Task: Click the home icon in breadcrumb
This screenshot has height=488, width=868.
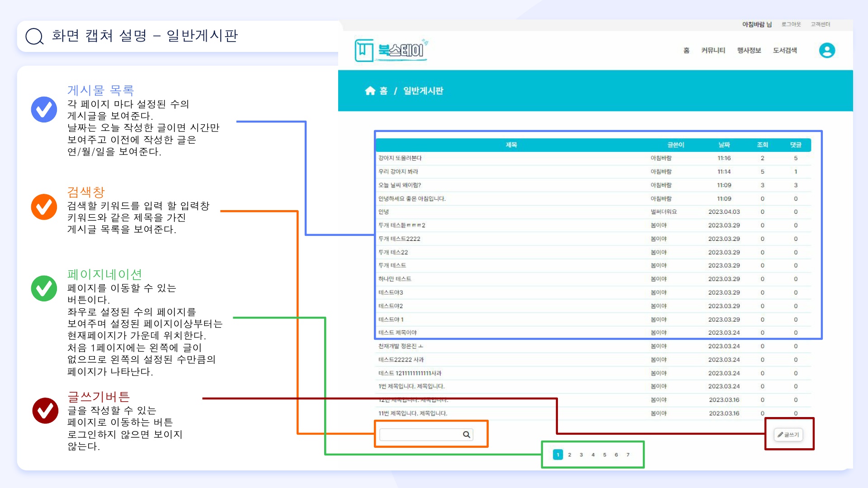Action: [x=370, y=91]
